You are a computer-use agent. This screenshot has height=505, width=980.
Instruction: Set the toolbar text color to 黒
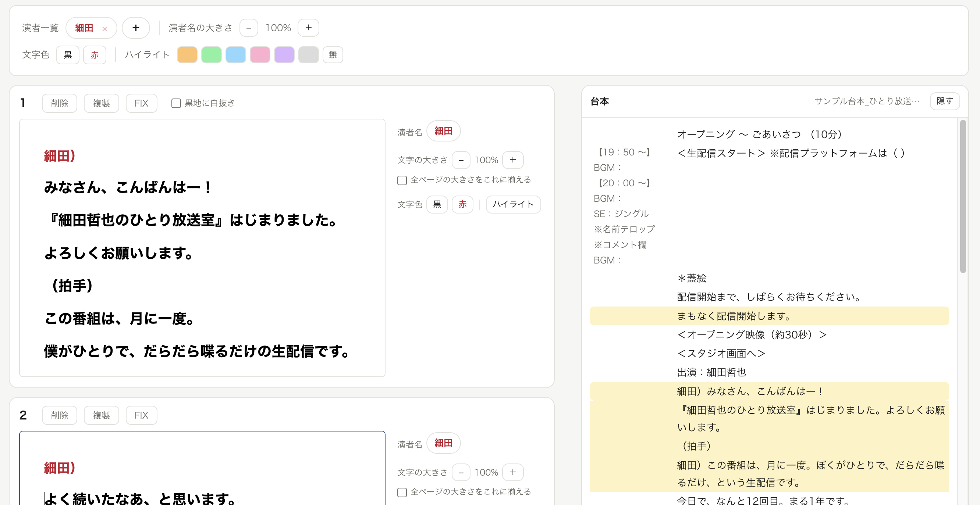tap(68, 55)
